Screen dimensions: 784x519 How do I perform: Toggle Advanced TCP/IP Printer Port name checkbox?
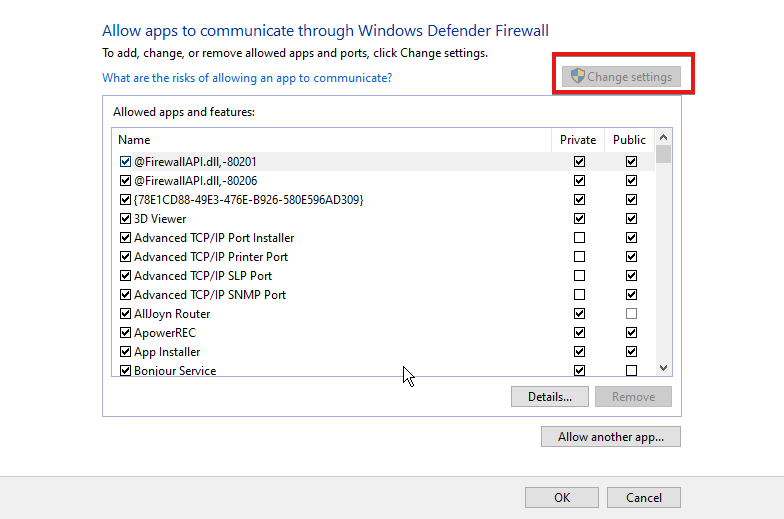pos(125,256)
